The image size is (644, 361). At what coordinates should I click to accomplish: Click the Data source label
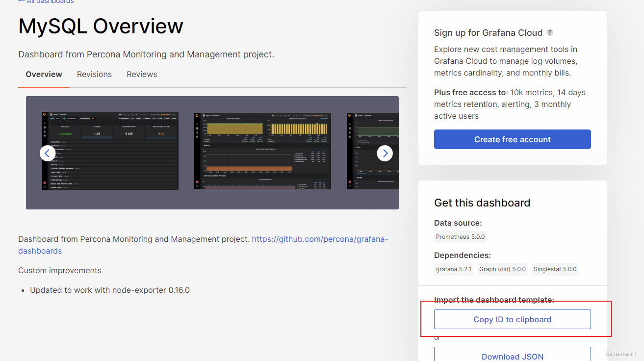[458, 223]
